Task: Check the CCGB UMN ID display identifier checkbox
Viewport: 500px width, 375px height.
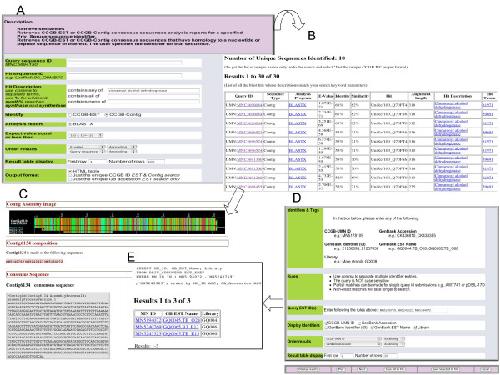Action: [x=326, y=323]
